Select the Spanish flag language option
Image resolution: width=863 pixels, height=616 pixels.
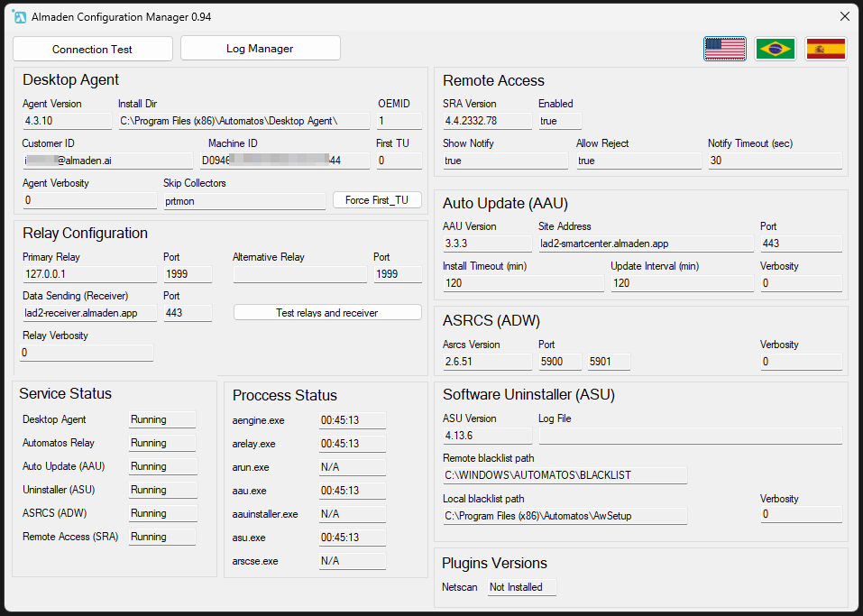click(827, 49)
